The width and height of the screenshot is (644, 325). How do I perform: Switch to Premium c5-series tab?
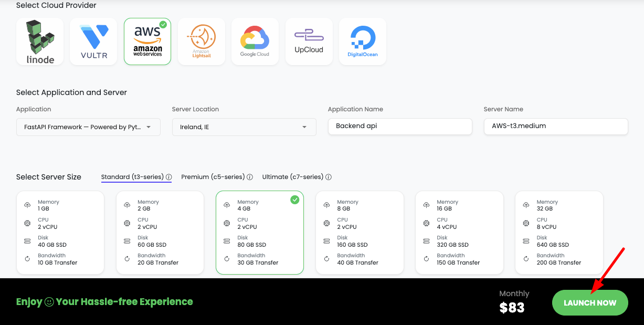point(213,176)
